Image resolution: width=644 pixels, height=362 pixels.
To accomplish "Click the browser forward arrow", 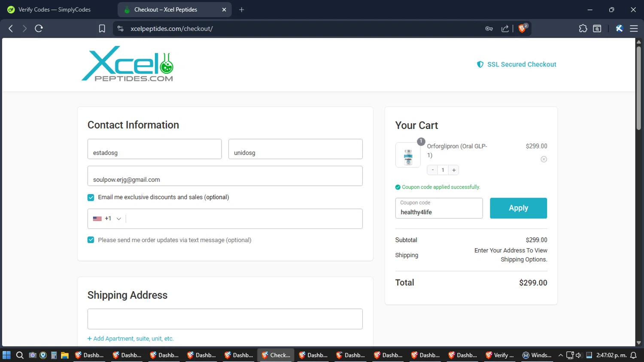I will point(24,28).
